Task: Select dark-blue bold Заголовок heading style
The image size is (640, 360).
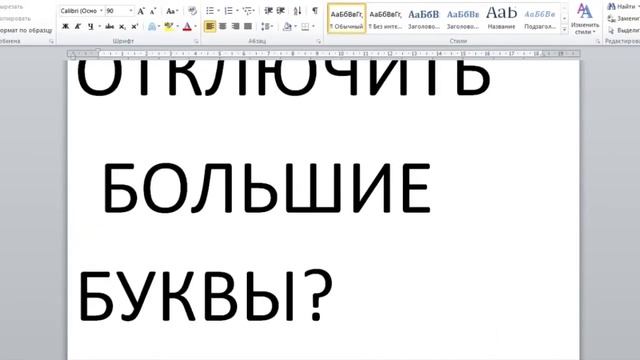Action: point(424,18)
